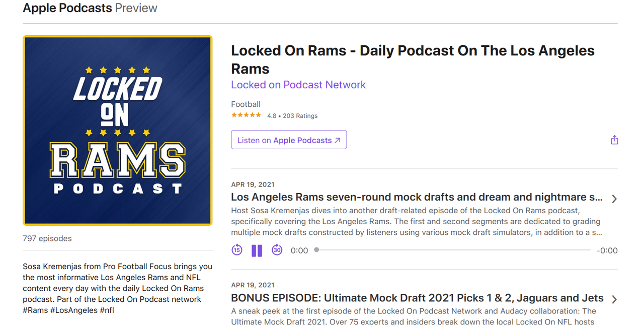Click Listen on Apple Podcasts button
Viewport: 644px width, 325px height.
point(289,140)
